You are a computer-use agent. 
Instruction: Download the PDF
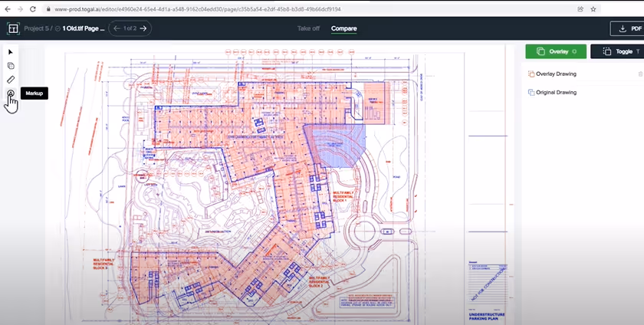tap(627, 28)
